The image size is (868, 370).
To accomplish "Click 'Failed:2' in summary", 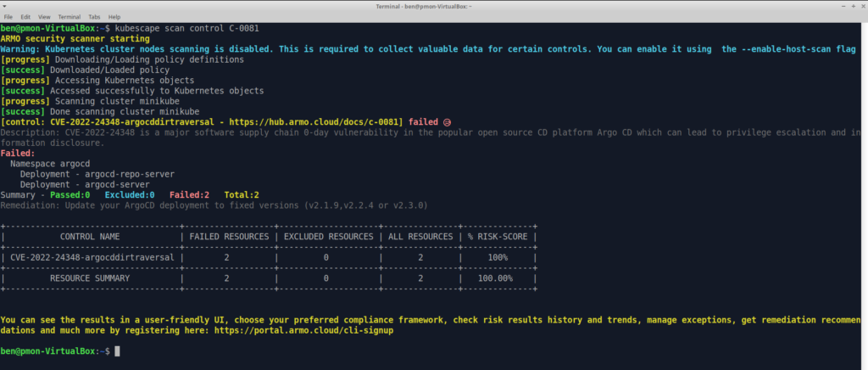I will [189, 195].
